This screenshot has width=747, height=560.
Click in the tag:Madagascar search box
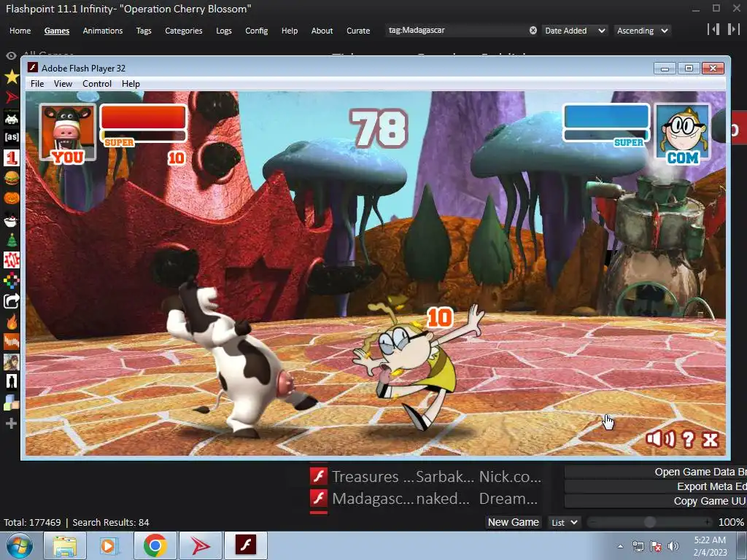coord(457,31)
